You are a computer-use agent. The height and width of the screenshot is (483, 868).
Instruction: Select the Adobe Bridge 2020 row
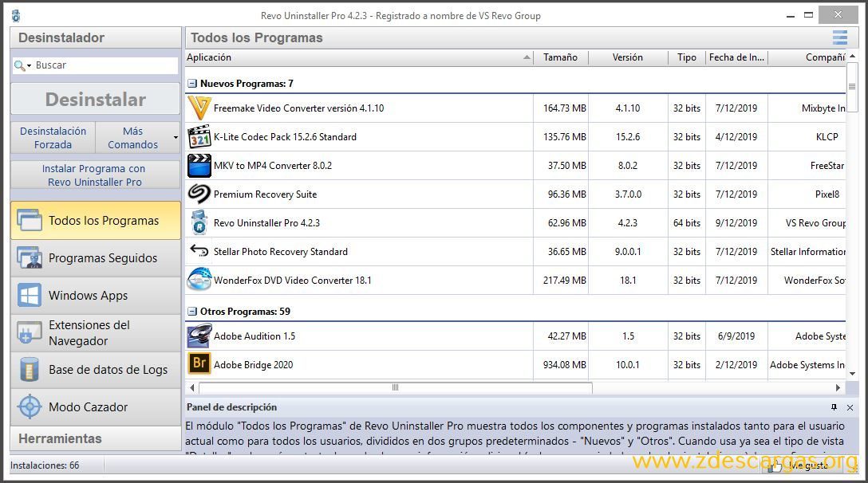tap(516, 364)
